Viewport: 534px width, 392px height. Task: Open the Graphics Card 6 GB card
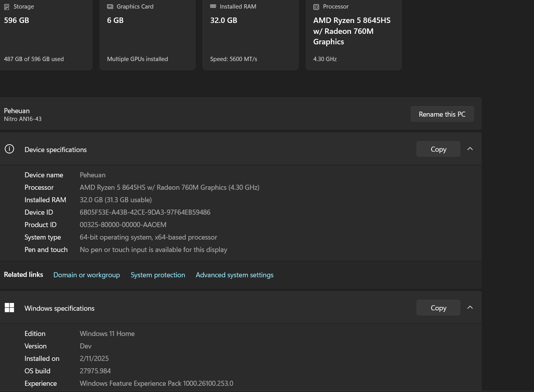(x=148, y=34)
